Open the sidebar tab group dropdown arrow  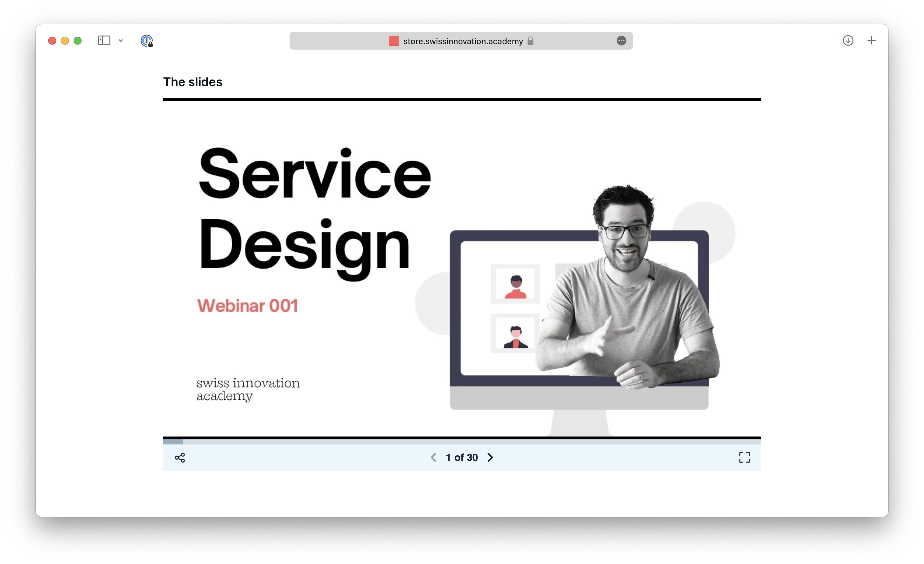[x=121, y=40]
